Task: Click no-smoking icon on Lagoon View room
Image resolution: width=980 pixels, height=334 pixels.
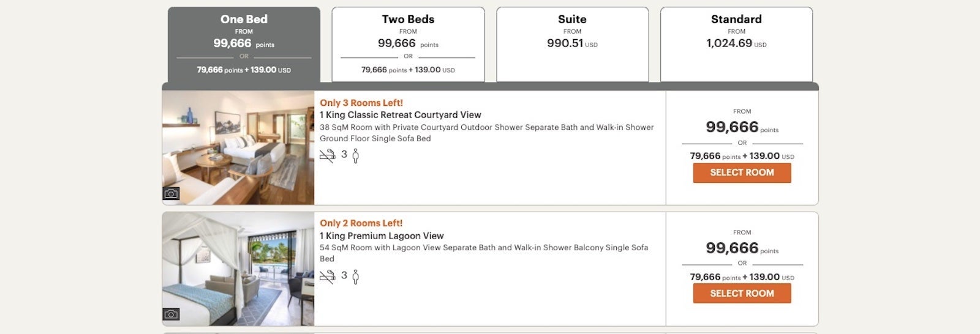Action: (x=328, y=276)
